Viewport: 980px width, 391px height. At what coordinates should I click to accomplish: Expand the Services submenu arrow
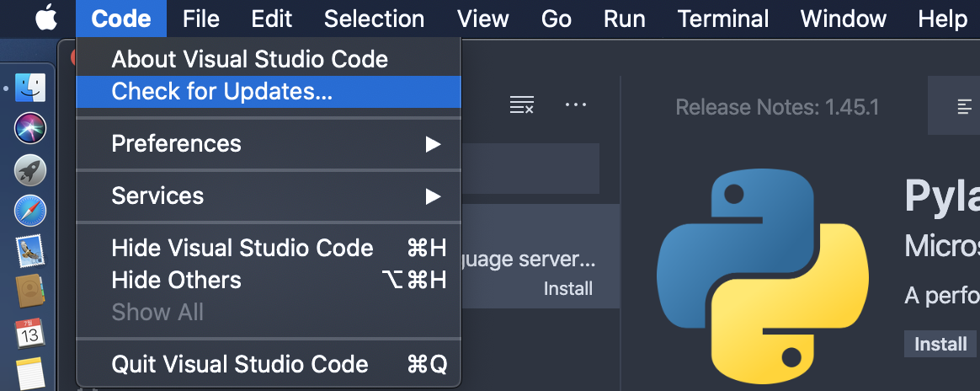pos(433,196)
